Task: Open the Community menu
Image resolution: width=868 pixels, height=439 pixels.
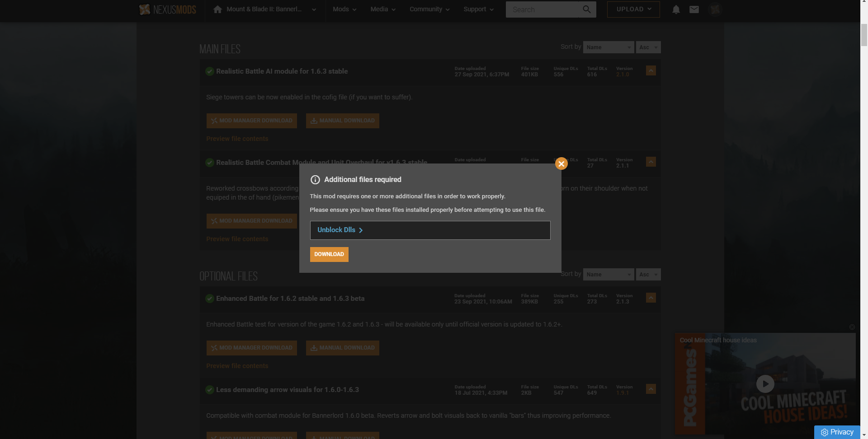Action: point(429,9)
